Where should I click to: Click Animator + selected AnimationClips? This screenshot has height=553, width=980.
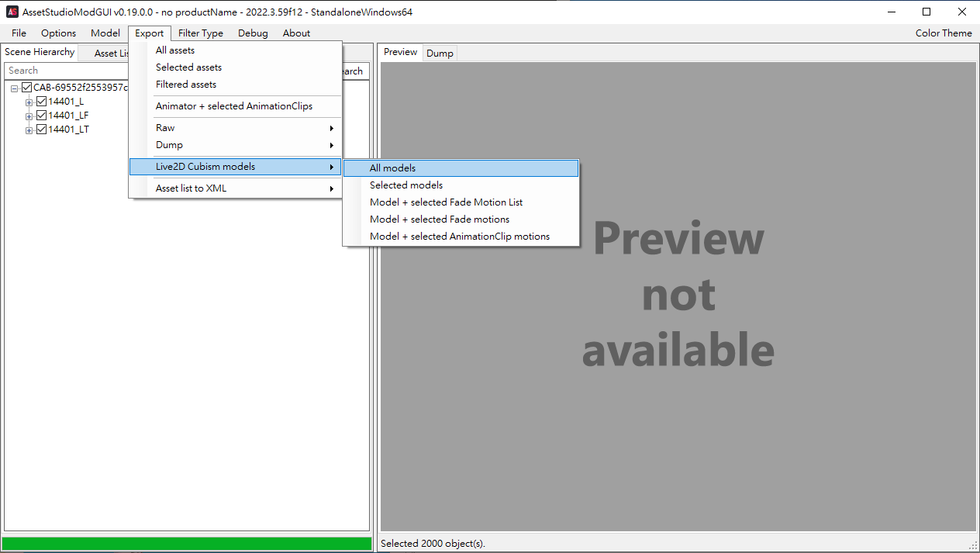click(233, 106)
